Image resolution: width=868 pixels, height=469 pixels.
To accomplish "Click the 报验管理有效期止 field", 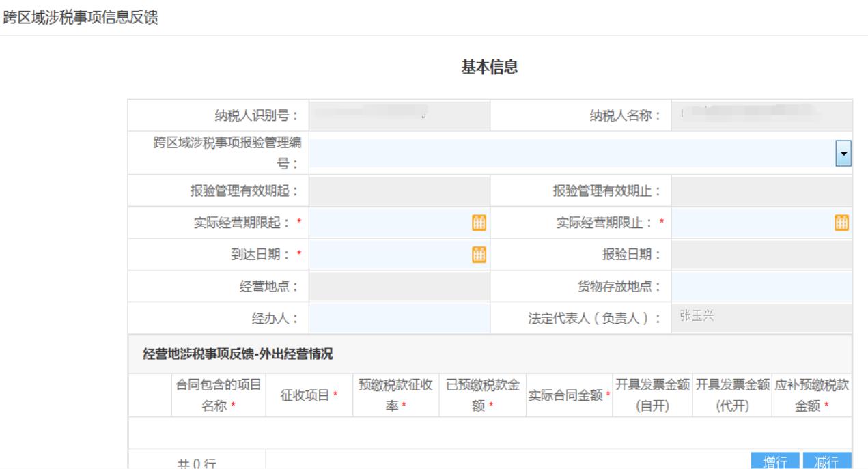I will coord(761,190).
